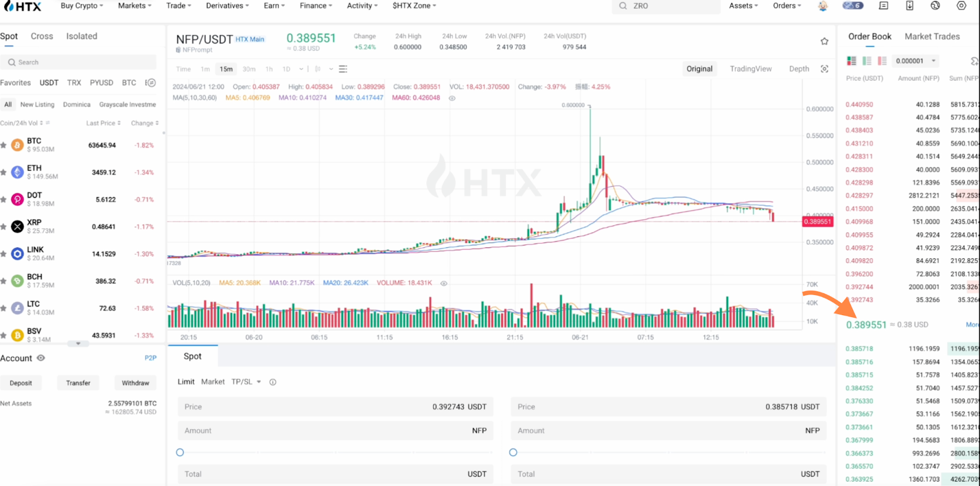Image resolution: width=980 pixels, height=486 pixels.
Task: Toggle favorite star for LTC
Action: tap(4, 308)
